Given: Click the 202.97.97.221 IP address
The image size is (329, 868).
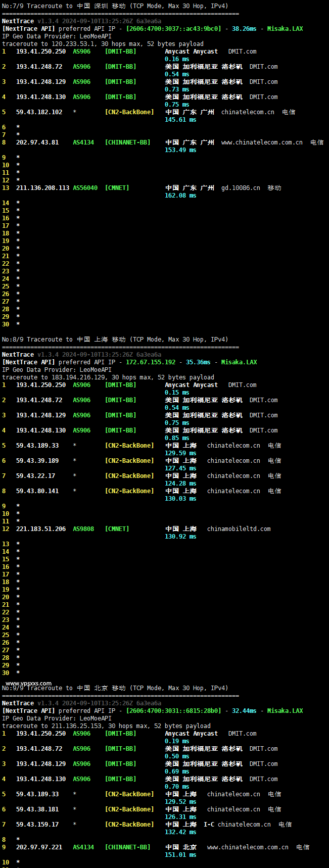Looking at the screenshot, I should 39,847.
